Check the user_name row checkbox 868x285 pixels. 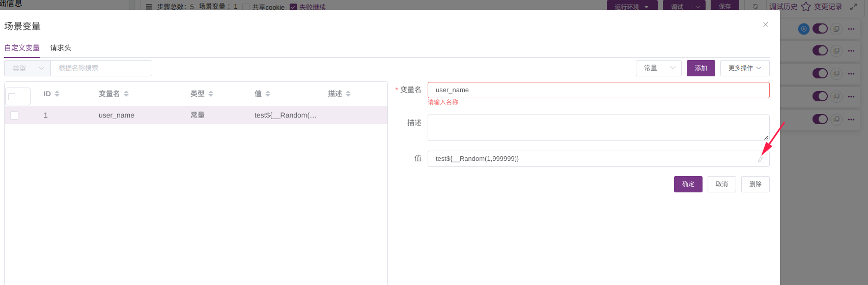click(14, 116)
